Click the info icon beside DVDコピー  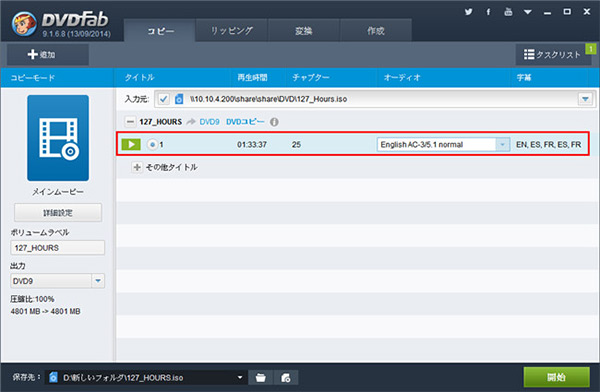[274, 122]
